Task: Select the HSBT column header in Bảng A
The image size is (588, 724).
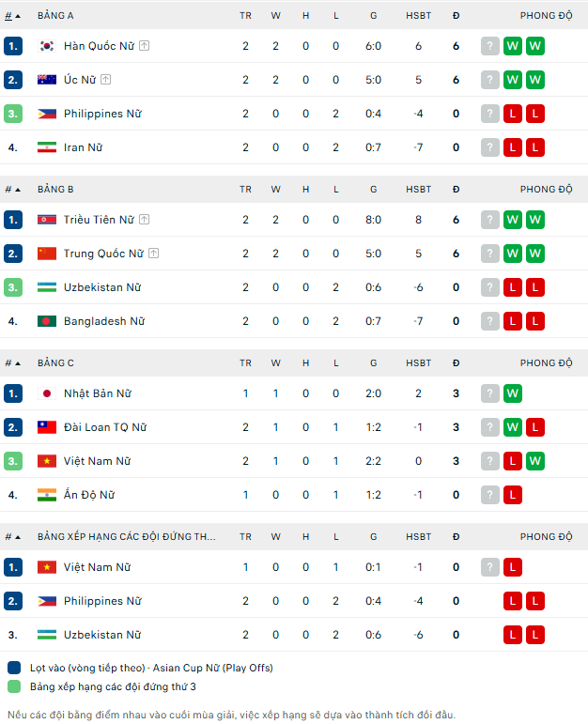Action: click(x=419, y=16)
